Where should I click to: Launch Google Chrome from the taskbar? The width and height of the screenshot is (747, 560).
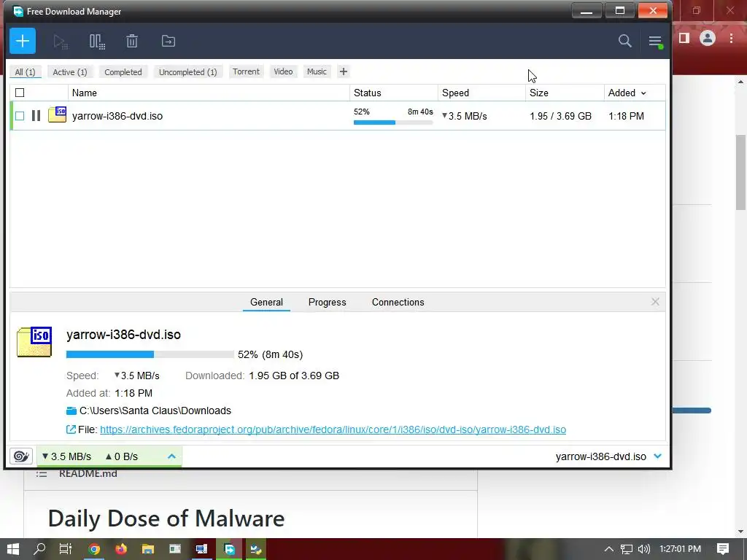pos(94,549)
